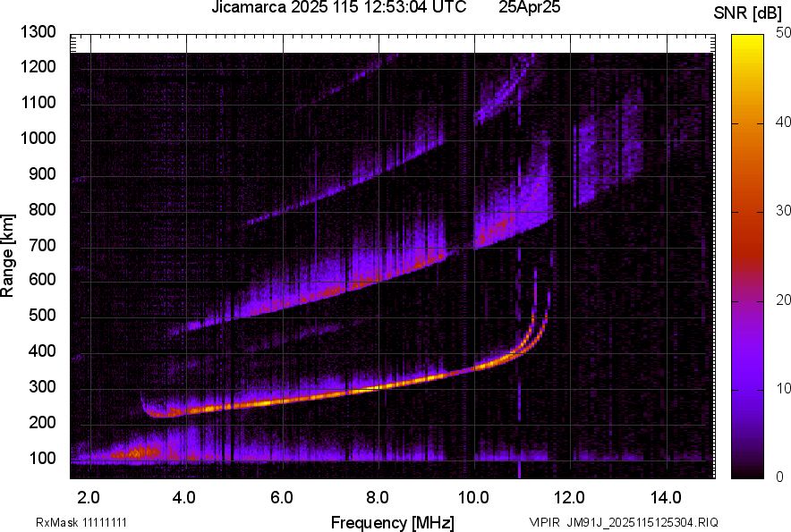Click the y-axis tick label '800'

[x=42, y=209]
